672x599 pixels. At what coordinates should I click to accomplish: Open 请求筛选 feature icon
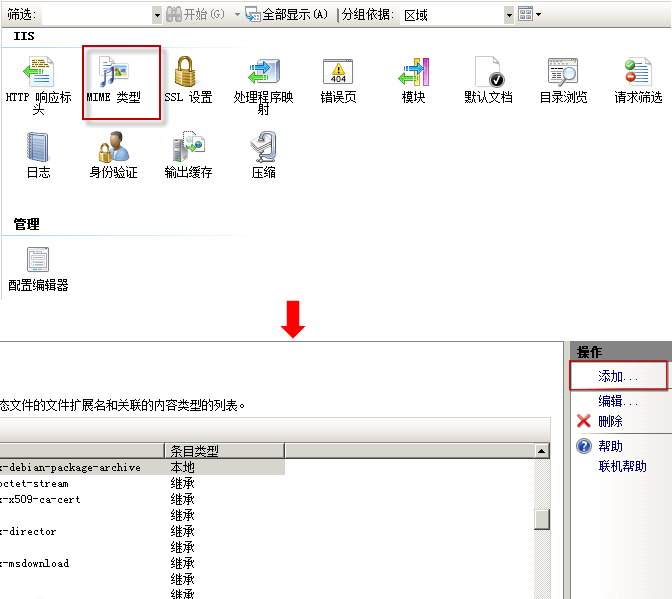[638, 75]
